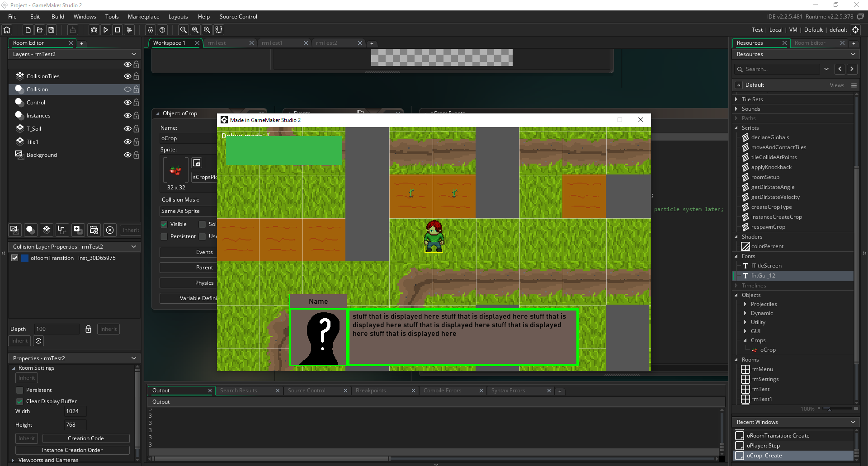Switch to the Compile Errors tab

[x=442, y=391]
